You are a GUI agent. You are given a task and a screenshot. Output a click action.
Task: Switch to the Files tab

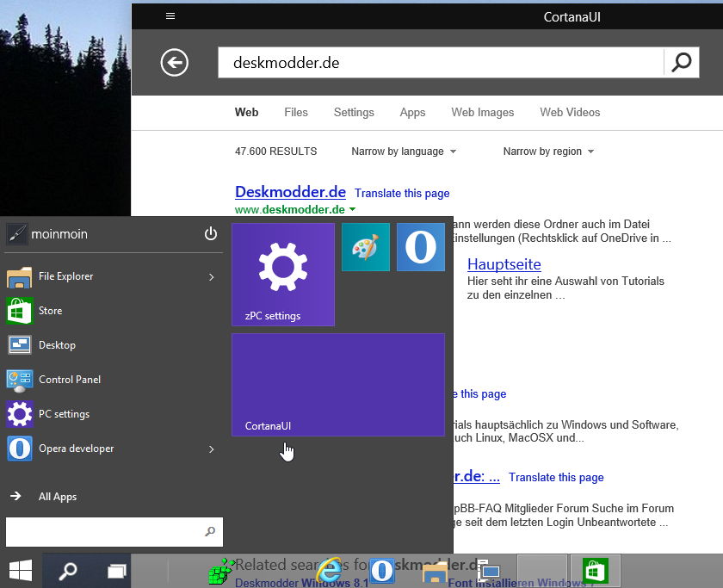click(x=296, y=113)
